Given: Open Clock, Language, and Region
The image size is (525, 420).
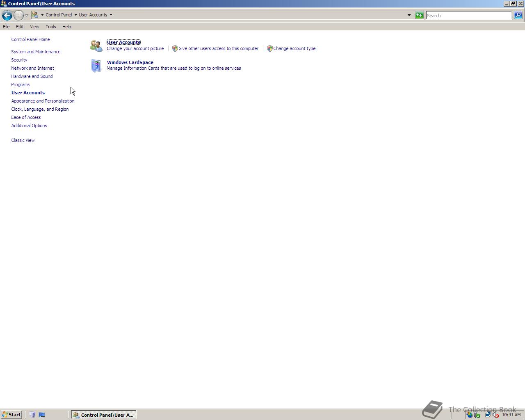Looking at the screenshot, I should (x=40, y=109).
